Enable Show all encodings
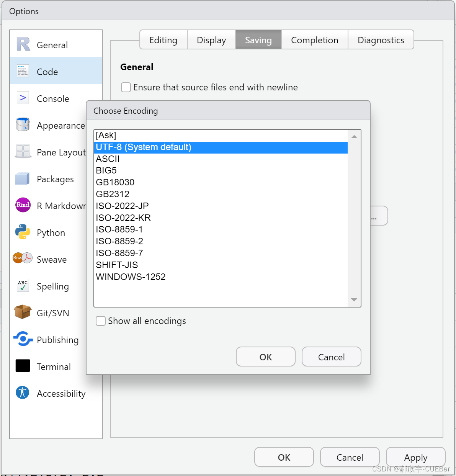 [x=100, y=321]
